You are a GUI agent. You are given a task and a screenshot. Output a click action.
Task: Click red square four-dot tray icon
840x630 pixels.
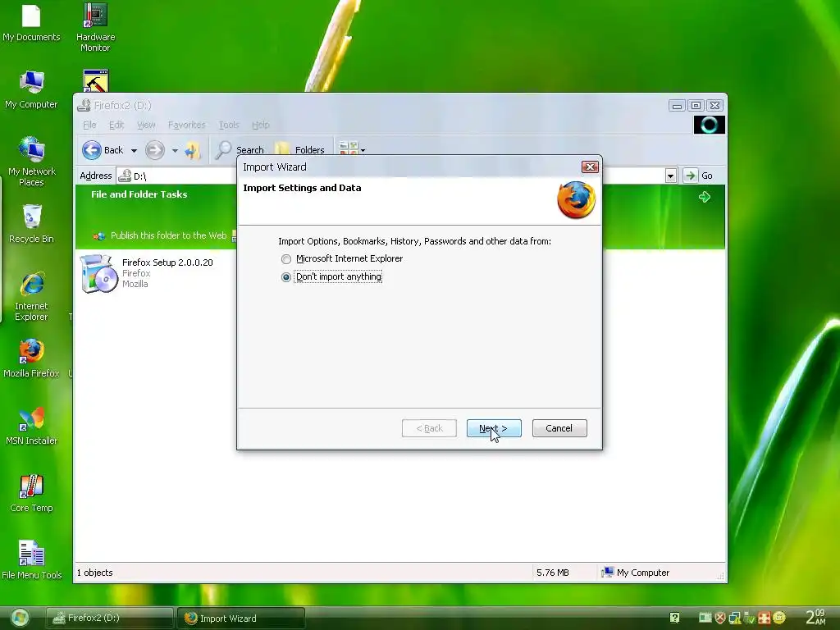pyautogui.click(x=764, y=619)
